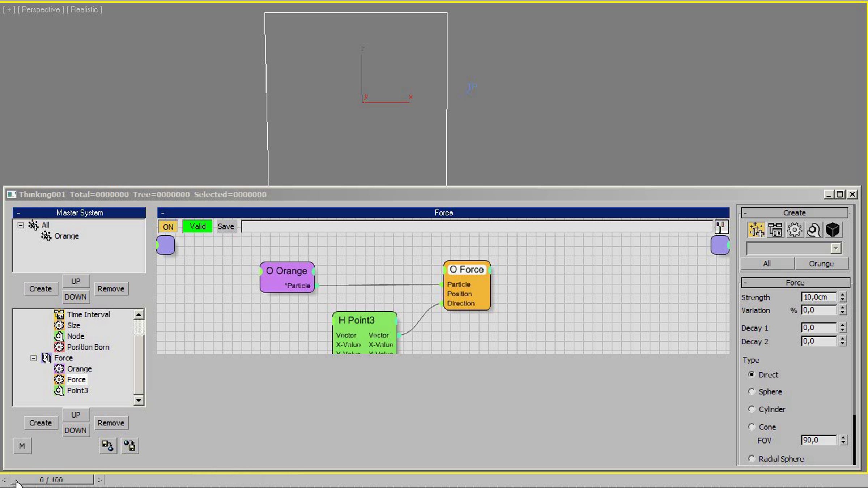The height and width of the screenshot is (488, 868).
Task: Click the Point3 helper icon in list
Action: point(59,390)
